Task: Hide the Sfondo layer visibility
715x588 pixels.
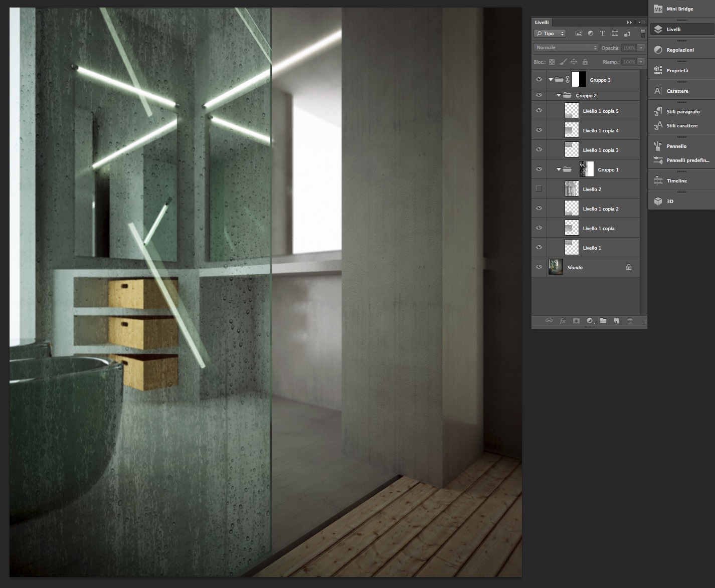Action: coord(539,267)
